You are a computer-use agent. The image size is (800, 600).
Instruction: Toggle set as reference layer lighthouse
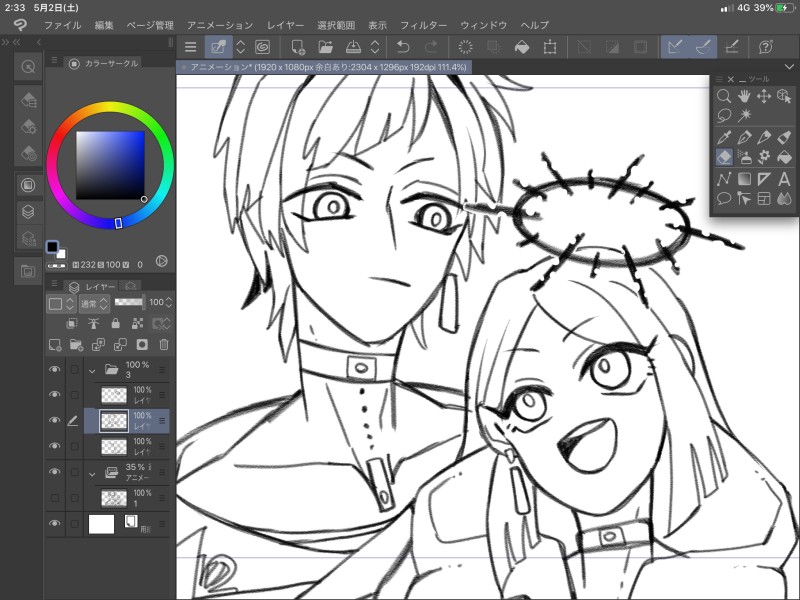tap(93, 323)
